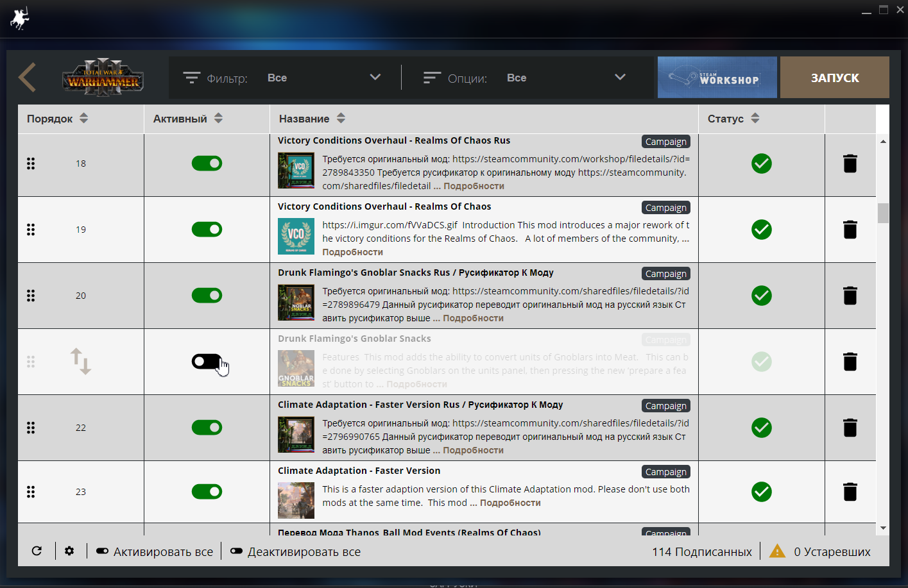
Task: Delete Drunk Flamingo's Gnoblar Snacks with trash icon
Action: click(850, 362)
